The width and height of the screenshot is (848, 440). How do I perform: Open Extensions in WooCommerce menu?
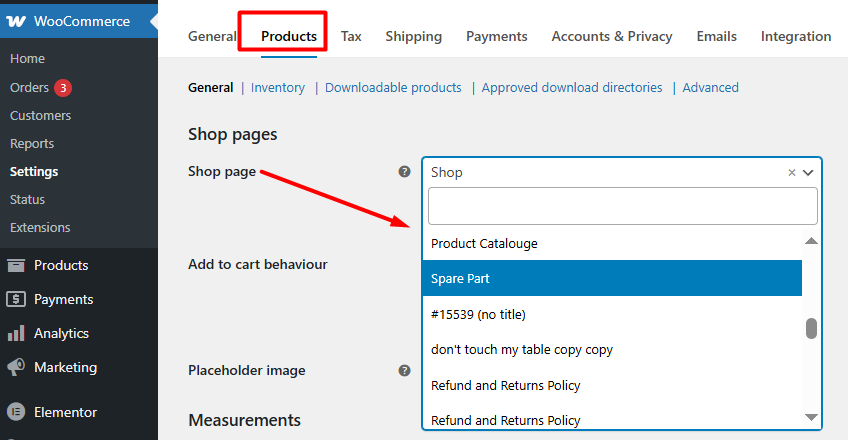(40, 228)
